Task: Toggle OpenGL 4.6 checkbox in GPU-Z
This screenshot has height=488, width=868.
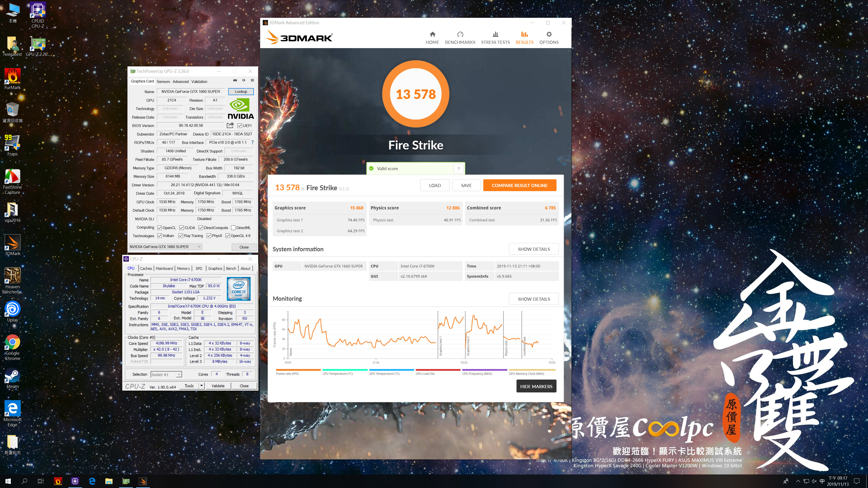Action: (x=227, y=236)
